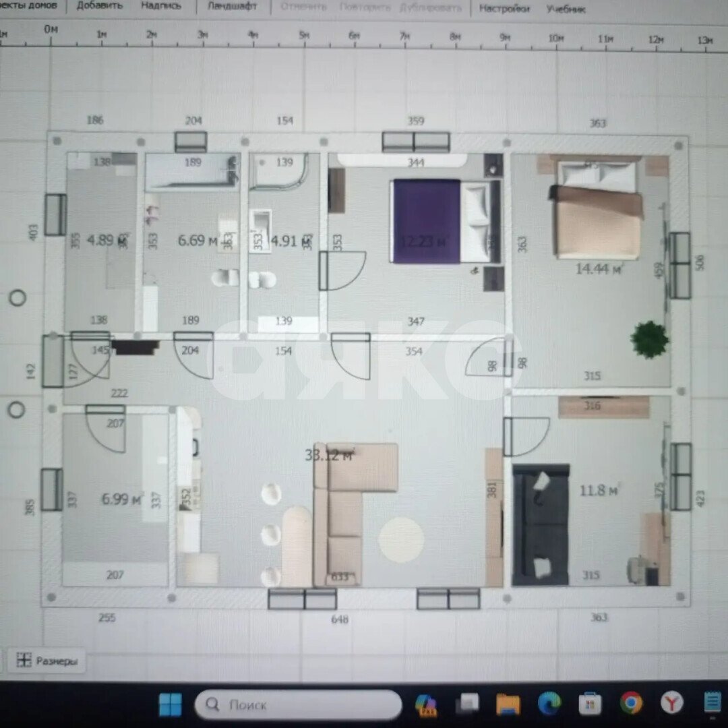The height and width of the screenshot is (728, 728).
Task: Open the Ландшафт menu
Action: click(x=232, y=7)
